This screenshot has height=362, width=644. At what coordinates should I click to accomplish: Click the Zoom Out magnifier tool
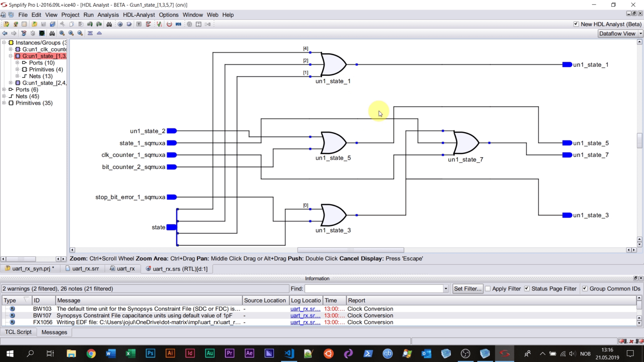[80, 33]
